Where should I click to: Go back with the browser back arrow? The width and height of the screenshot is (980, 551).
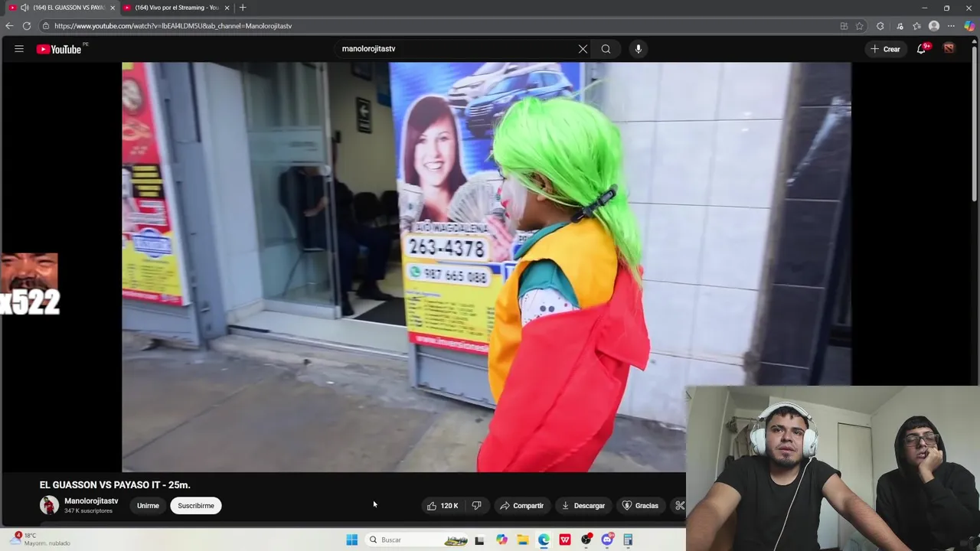pos(9,26)
